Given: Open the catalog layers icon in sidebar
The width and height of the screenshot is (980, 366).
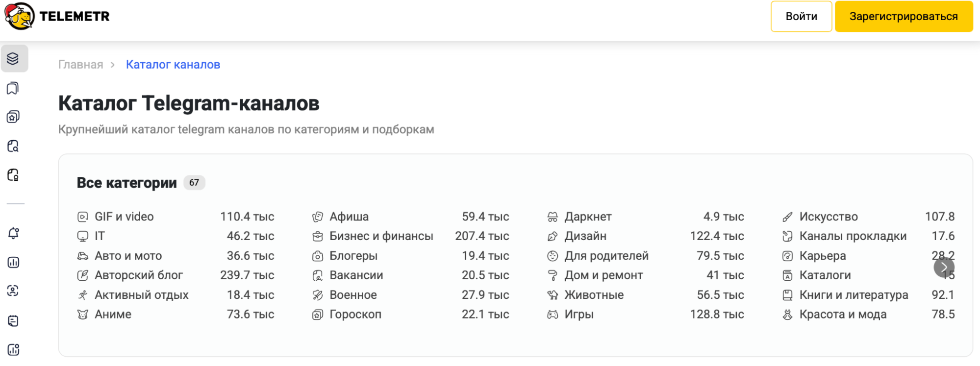Looking at the screenshot, I should (14, 58).
